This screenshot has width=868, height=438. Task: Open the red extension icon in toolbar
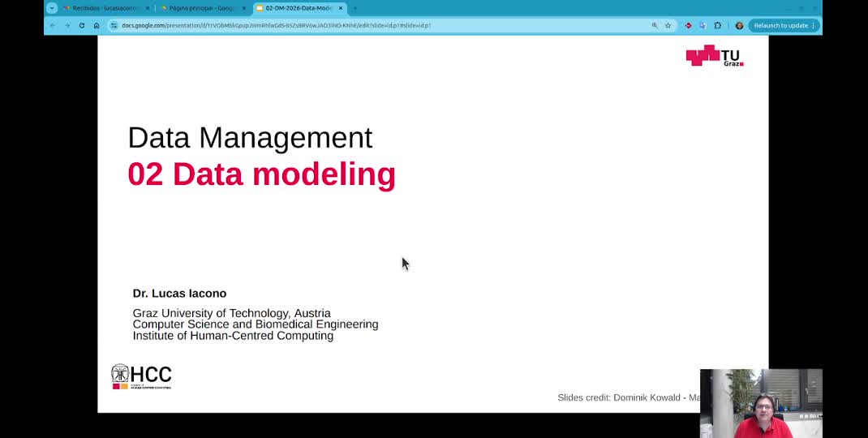pyautogui.click(x=688, y=25)
